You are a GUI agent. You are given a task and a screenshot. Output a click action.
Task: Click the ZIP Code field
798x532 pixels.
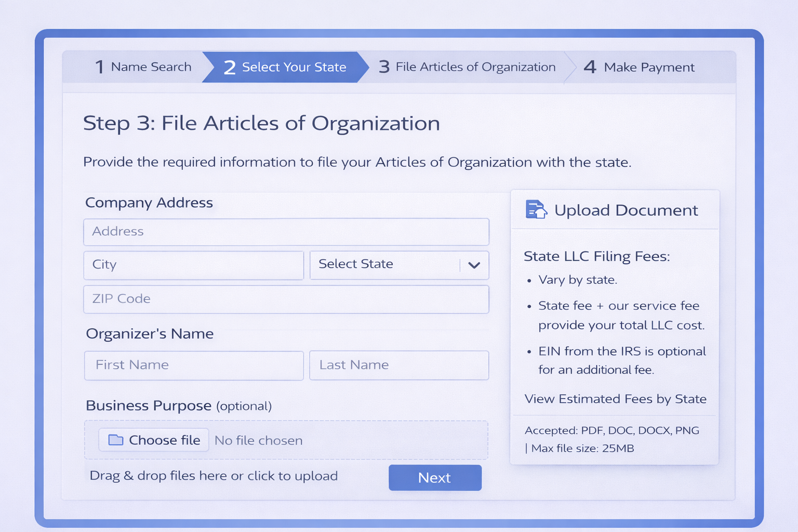click(286, 299)
